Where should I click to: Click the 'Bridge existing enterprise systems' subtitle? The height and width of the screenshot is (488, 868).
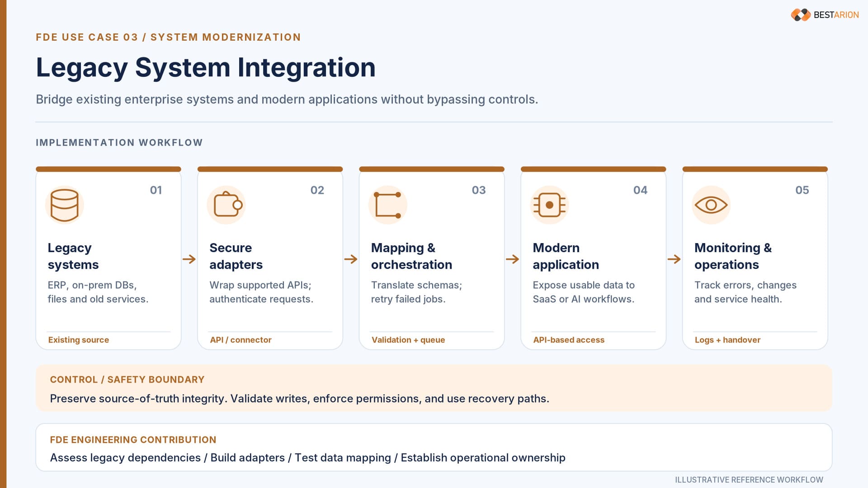tap(287, 99)
